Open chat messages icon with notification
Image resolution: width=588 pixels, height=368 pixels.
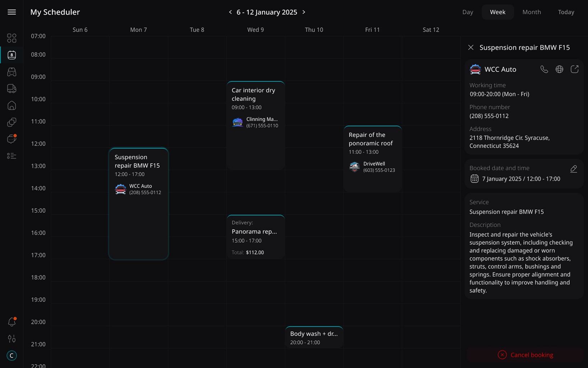click(12, 139)
